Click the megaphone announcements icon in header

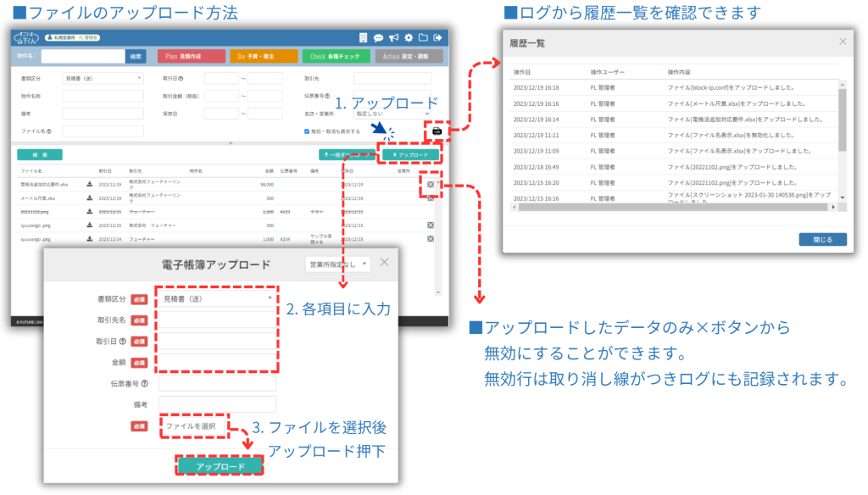[393, 37]
